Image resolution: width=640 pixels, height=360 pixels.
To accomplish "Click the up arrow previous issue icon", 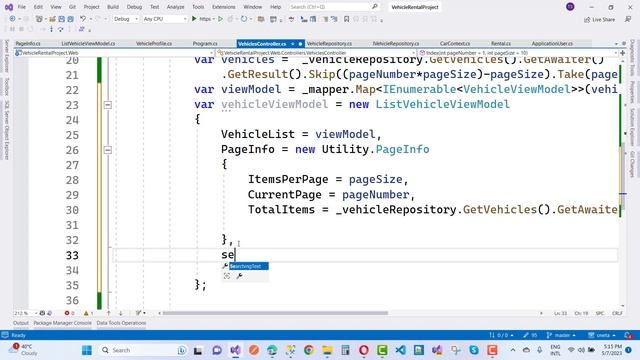I will coord(109,313).
